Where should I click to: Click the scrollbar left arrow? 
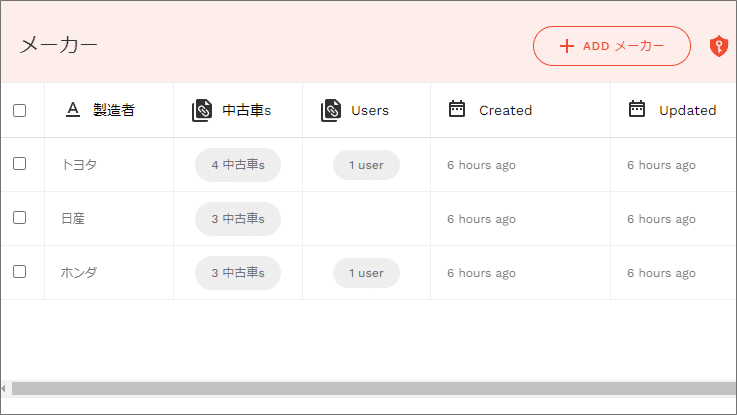pos(4,389)
